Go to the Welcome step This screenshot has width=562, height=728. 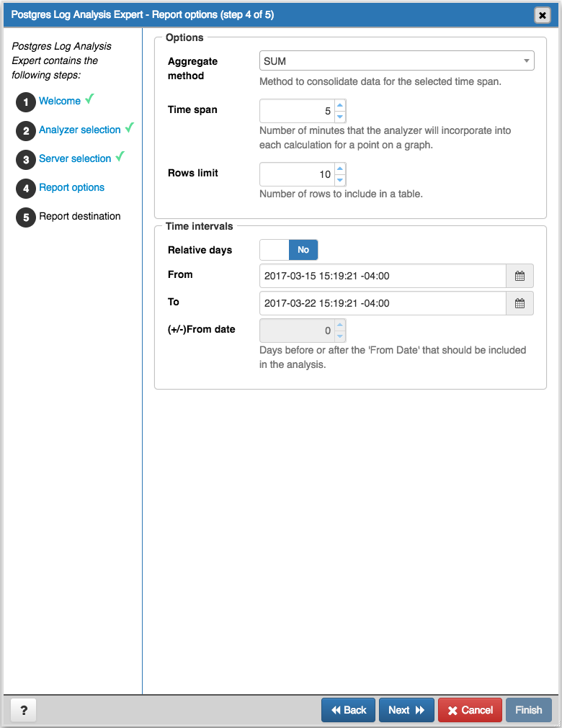[x=60, y=101]
